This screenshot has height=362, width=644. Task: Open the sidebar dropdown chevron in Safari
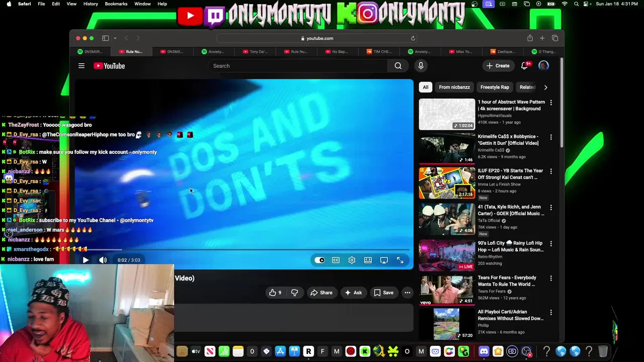pyautogui.click(x=115, y=38)
